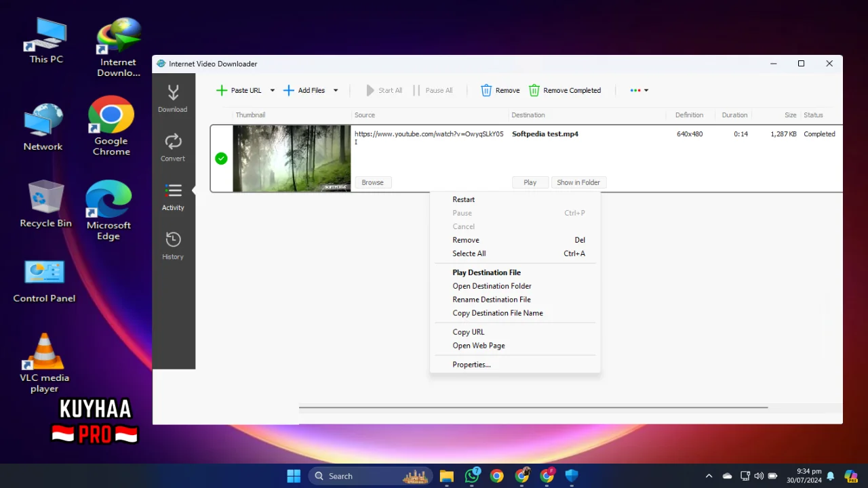This screenshot has height=488, width=868.
Task: Click the green Remove Completed trash icon
Action: (x=534, y=90)
